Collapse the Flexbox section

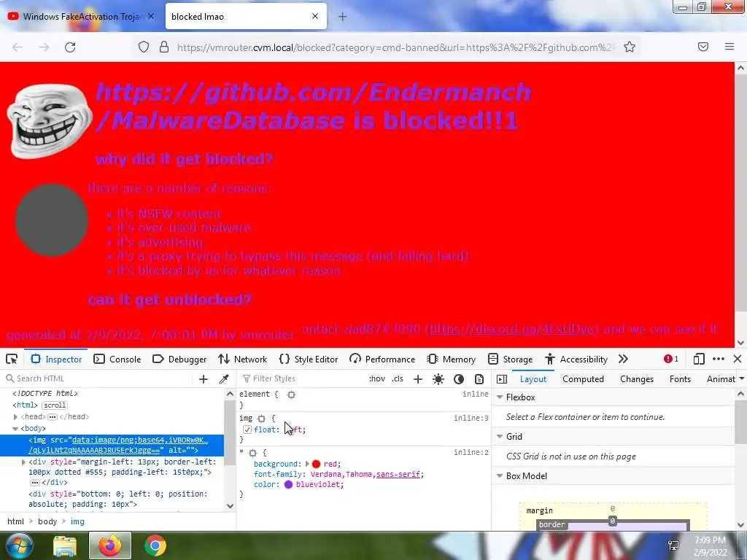click(x=500, y=397)
